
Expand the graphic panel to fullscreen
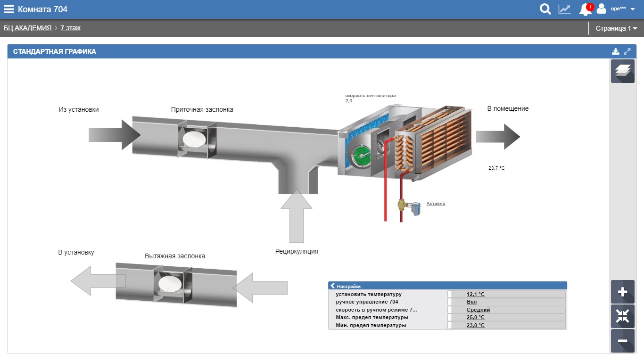point(627,51)
